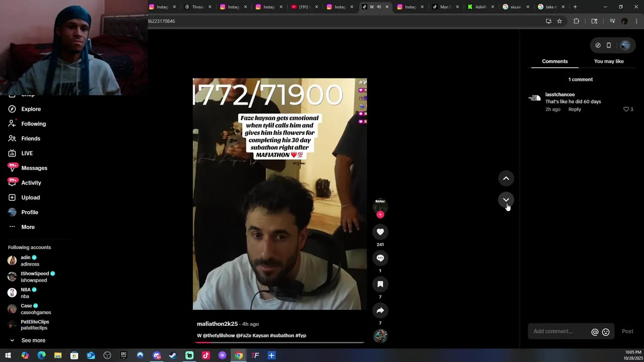Open Friends in the sidebar

pos(31,138)
